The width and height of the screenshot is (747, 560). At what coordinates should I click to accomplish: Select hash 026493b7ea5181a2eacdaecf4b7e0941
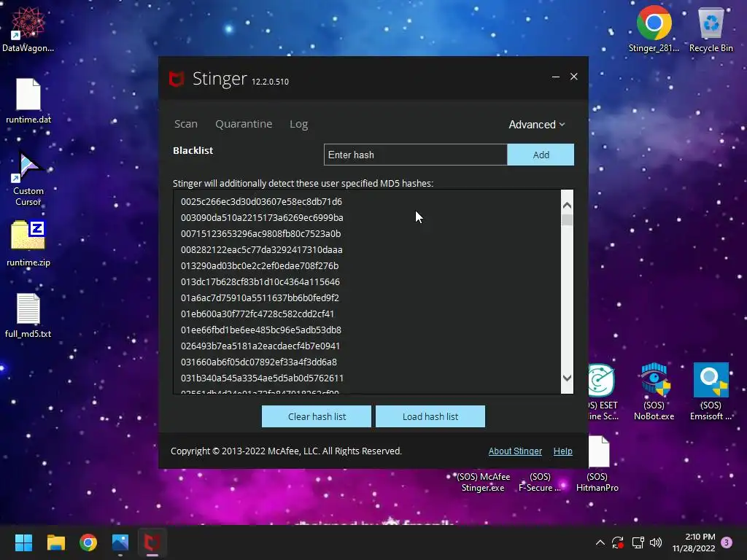(x=260, y=346)
